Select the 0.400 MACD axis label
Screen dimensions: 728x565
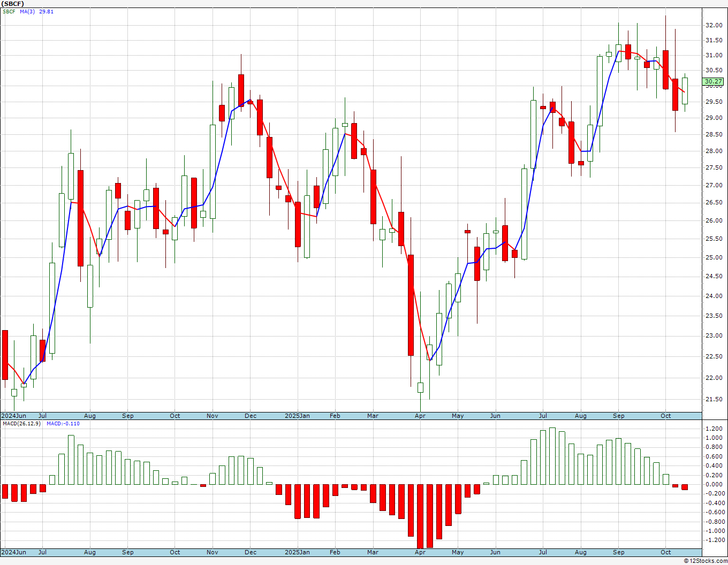[715, 466]
